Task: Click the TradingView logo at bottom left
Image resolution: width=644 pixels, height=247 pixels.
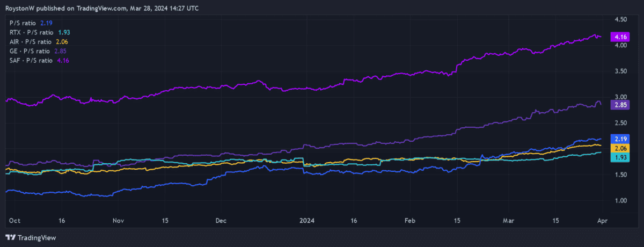Action: coord(31,237)
